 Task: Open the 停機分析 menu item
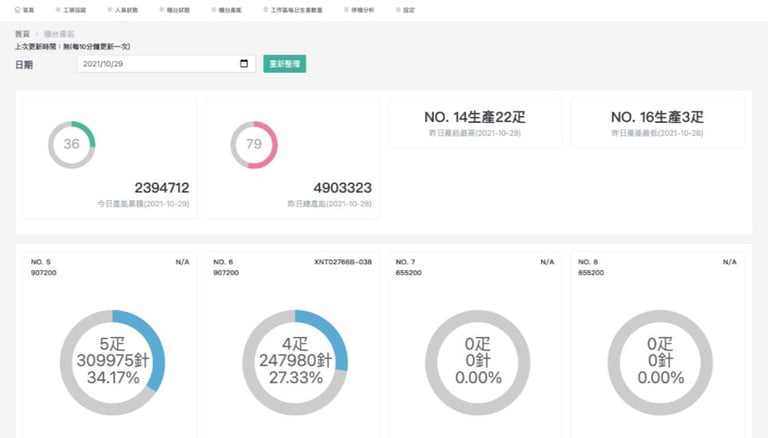click(x=359, y=10)
